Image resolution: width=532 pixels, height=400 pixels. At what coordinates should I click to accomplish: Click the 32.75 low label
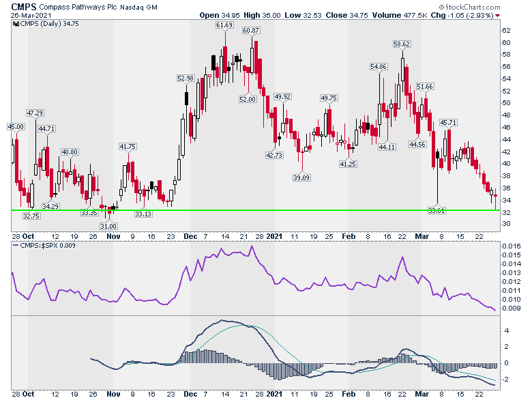31,216
